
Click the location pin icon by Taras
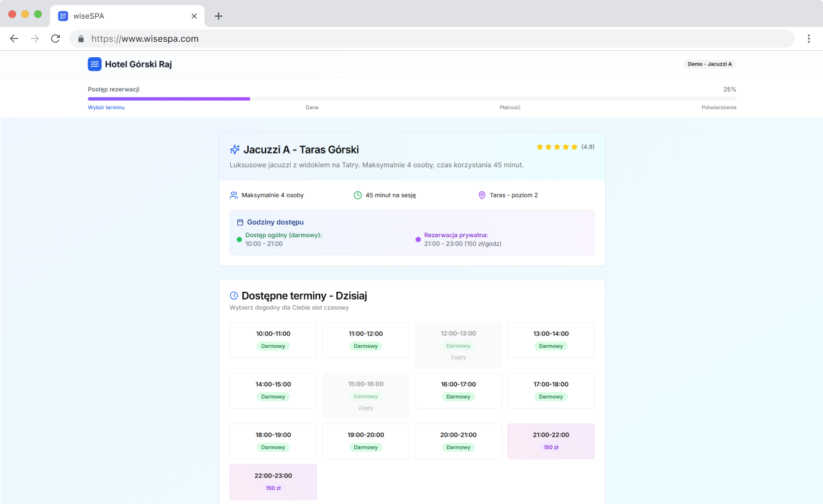[482, 195]
